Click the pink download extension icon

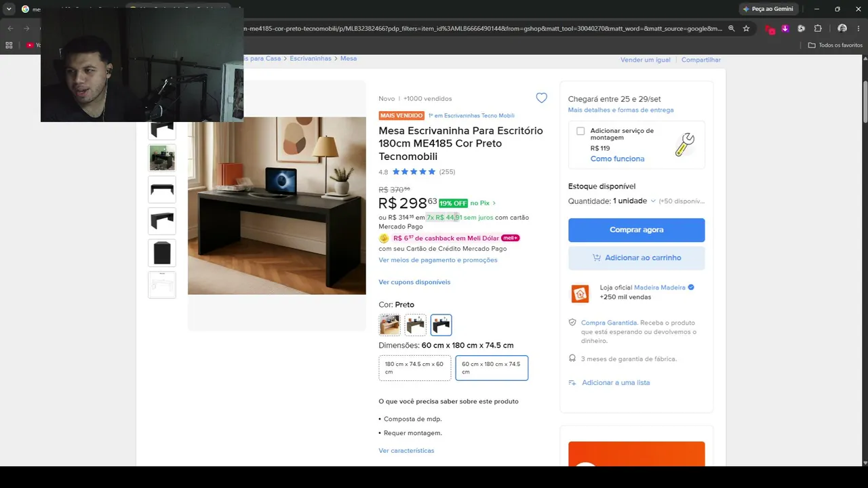[x=785, y=28]
